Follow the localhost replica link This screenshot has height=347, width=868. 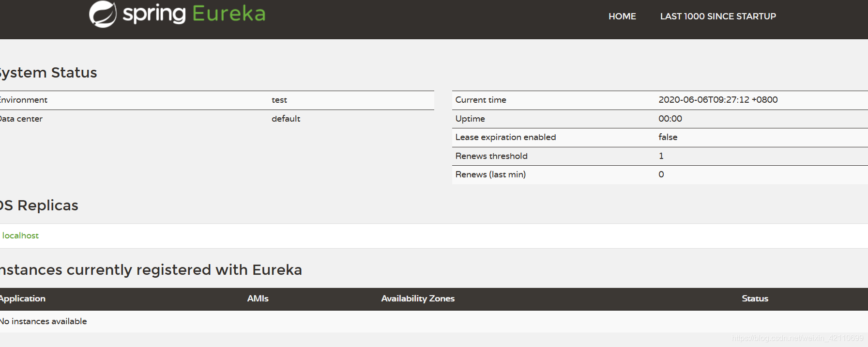point(20,236)
